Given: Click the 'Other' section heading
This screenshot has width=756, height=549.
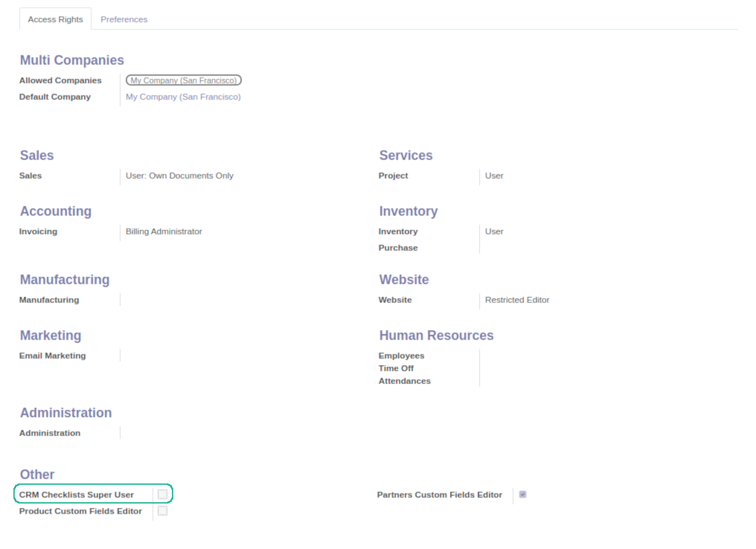Looking at the screenshot, I should point(37,475).
